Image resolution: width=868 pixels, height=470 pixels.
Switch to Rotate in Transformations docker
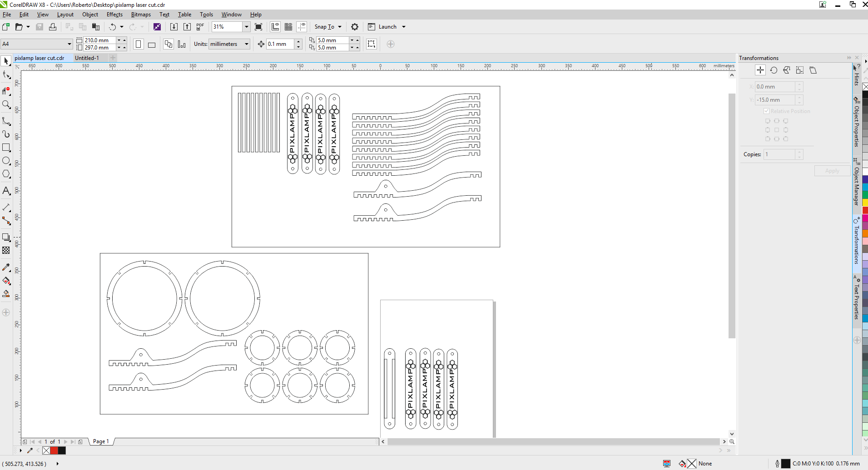[x=774, y=70]
